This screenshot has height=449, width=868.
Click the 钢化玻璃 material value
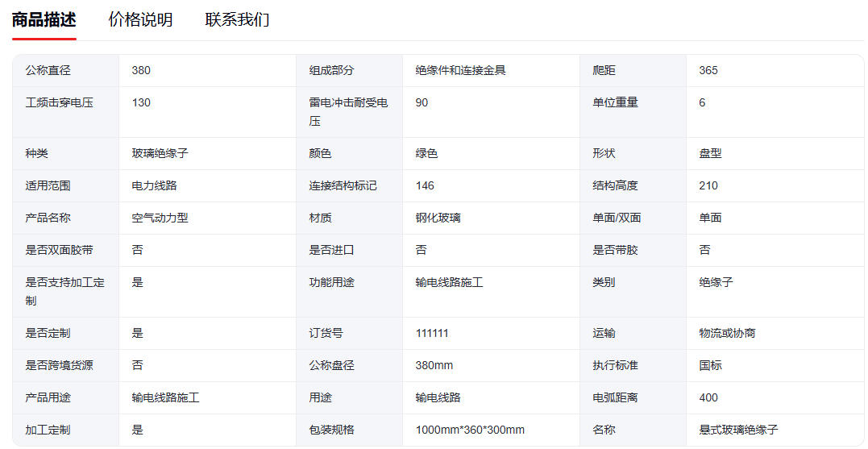click(x=438, y=218)
